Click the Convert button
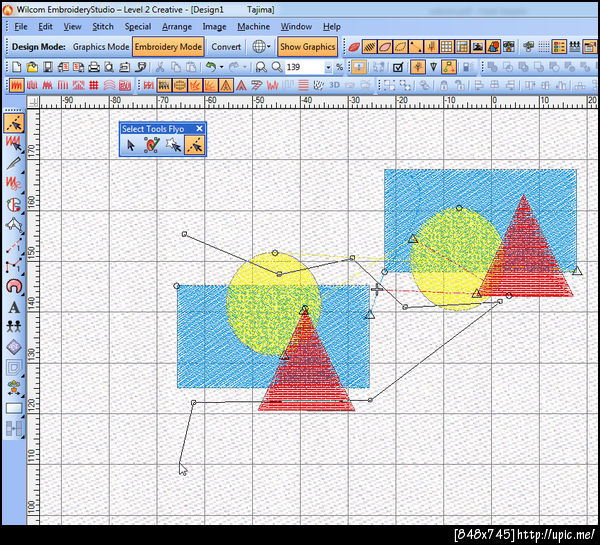 [x=226, y=47]
